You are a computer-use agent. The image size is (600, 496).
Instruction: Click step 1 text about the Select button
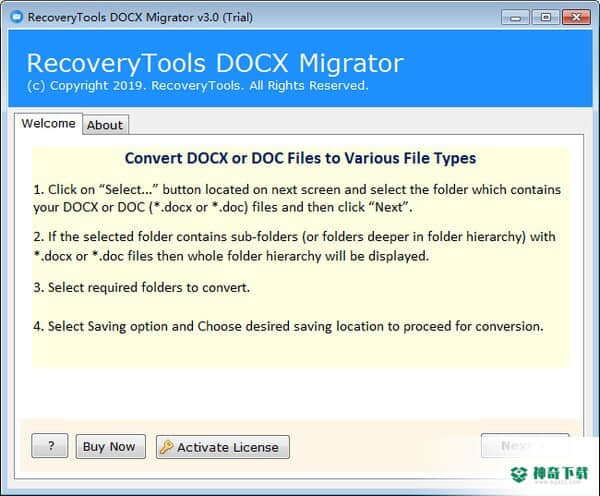coord(297,198)
